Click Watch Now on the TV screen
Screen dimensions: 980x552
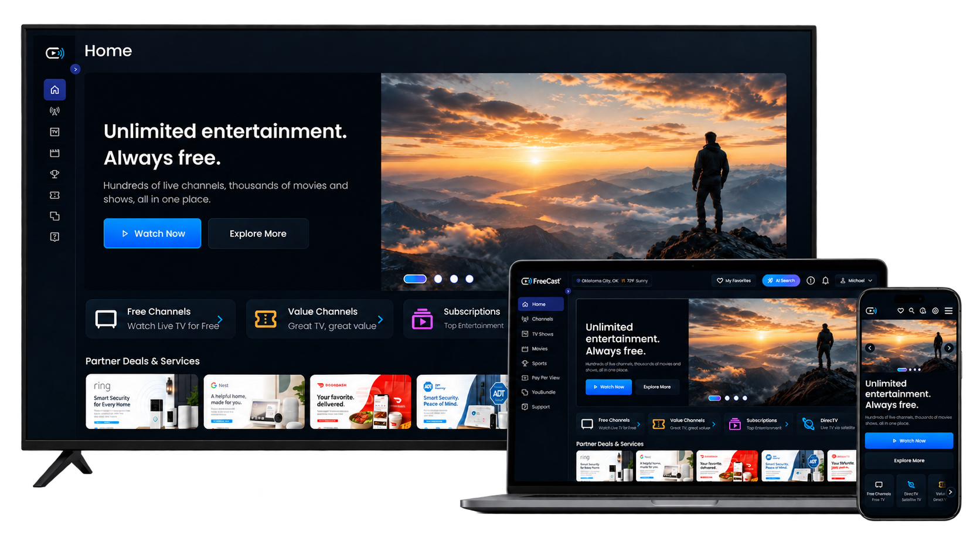pos(152,233)
